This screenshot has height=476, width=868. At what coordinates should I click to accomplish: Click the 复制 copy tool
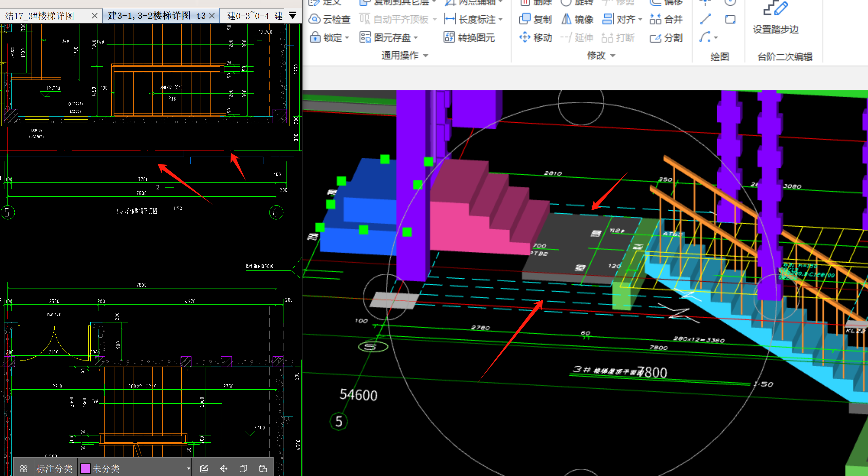pyautogui.click(x=535, y=19)
